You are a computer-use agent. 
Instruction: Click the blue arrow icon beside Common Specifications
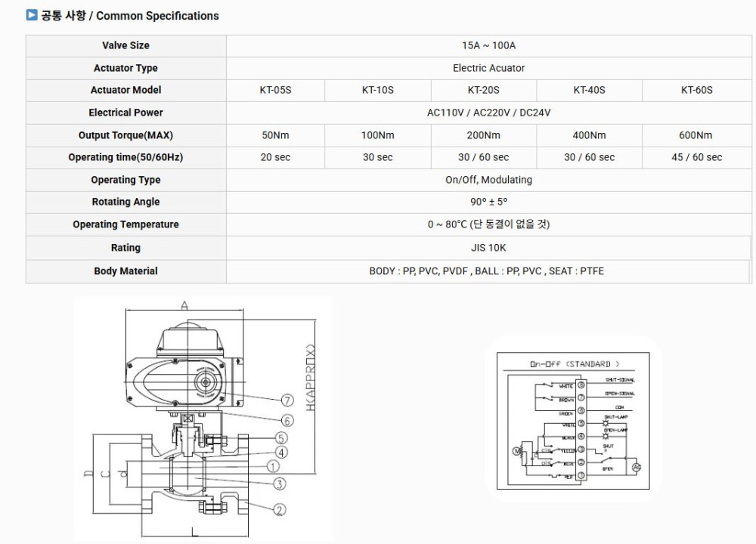32,15
